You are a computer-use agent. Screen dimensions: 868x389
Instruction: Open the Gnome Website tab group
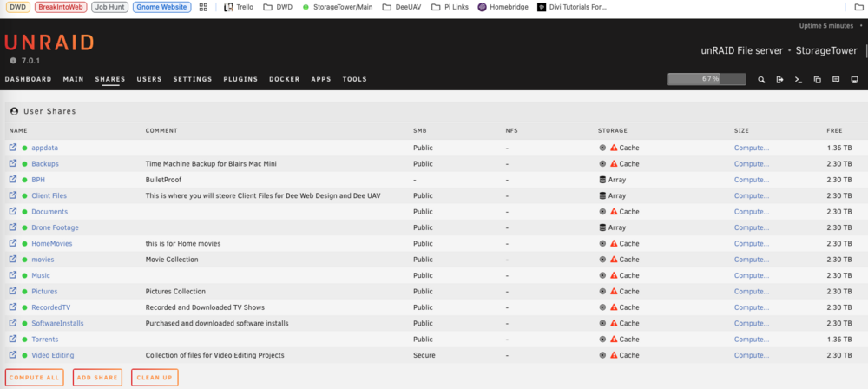[162, 7]
